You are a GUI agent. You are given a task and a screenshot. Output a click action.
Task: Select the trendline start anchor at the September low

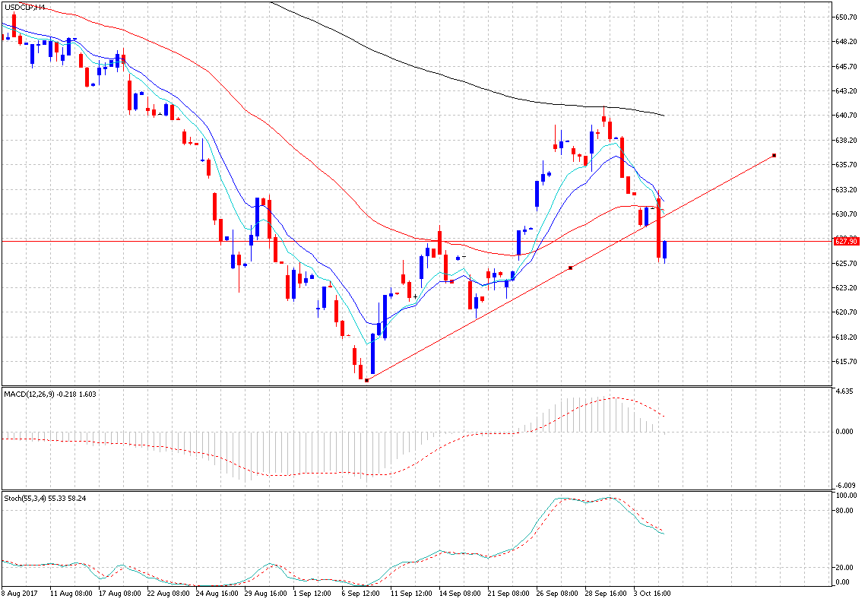pyautogui.click(x=366, y=381)
